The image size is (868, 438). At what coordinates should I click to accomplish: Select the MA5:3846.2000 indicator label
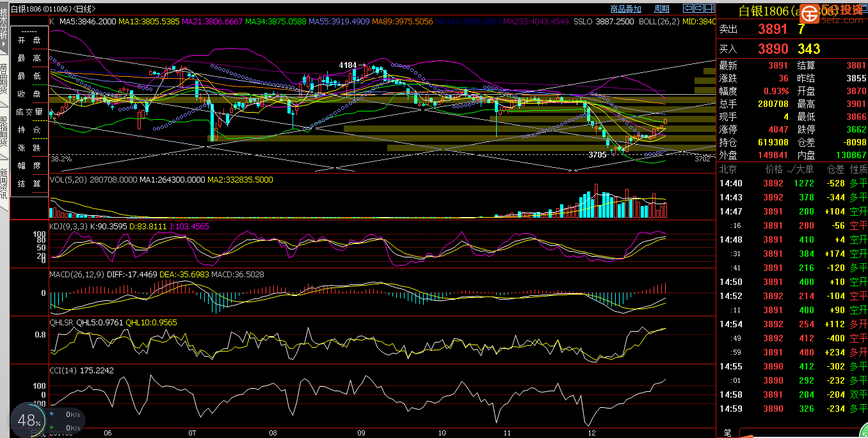88,21
